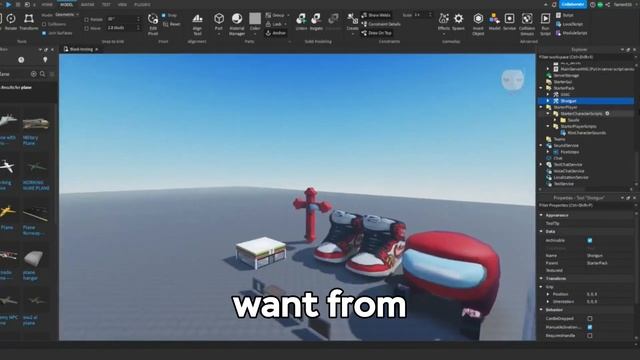This screenshot has height=360, width=640.
Task: Toggle the Rotate snap checkbox
Action: 86,19
